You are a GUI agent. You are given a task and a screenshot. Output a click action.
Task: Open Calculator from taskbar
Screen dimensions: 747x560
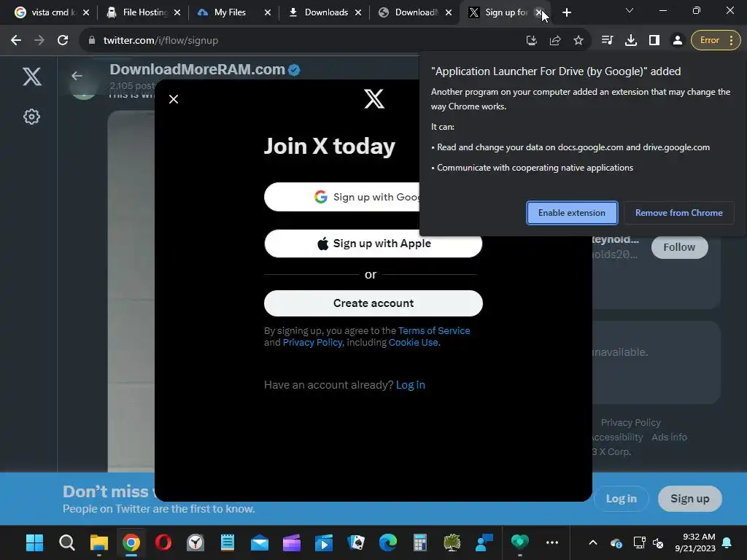coord(419,542)
